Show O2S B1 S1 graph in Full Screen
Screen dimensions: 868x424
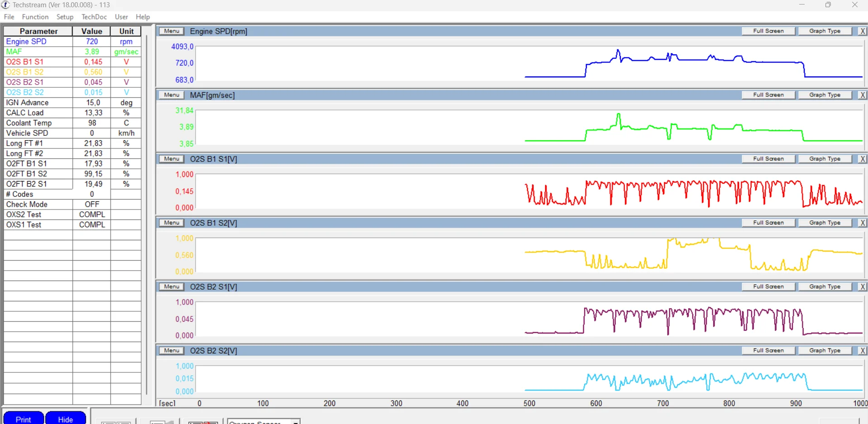[768, 159]
